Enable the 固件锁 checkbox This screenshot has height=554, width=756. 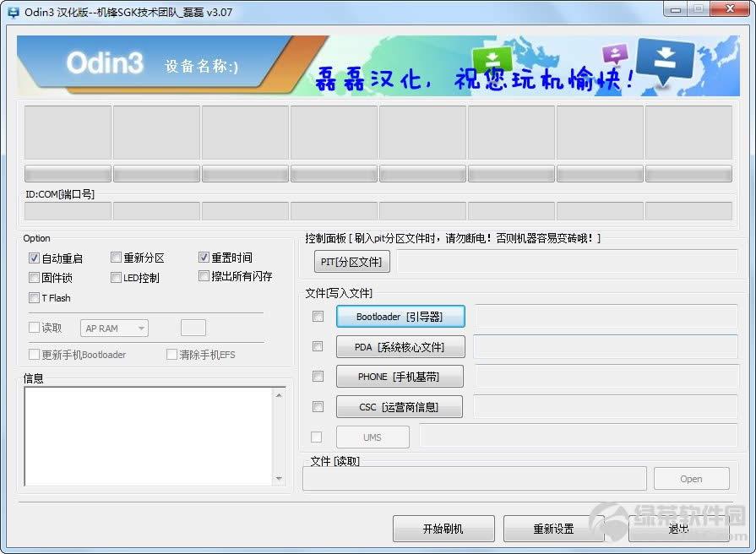(x=34, y=277)
